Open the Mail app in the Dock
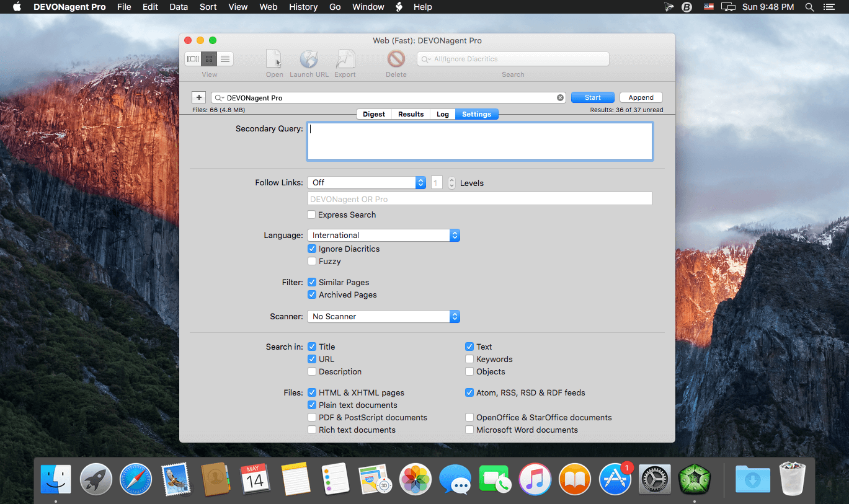This screenshot has height=504, width=849. 176,479
